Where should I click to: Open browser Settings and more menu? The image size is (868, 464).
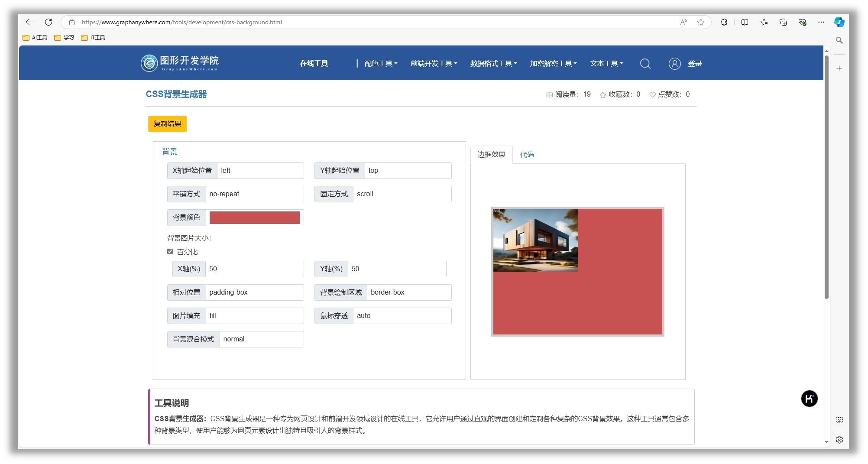point(821,22)
